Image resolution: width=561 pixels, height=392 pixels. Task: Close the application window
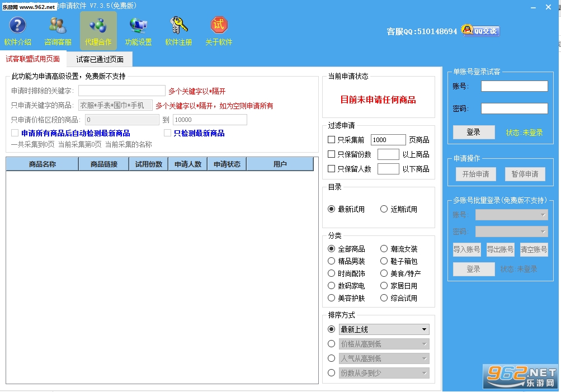pos(548,7)
